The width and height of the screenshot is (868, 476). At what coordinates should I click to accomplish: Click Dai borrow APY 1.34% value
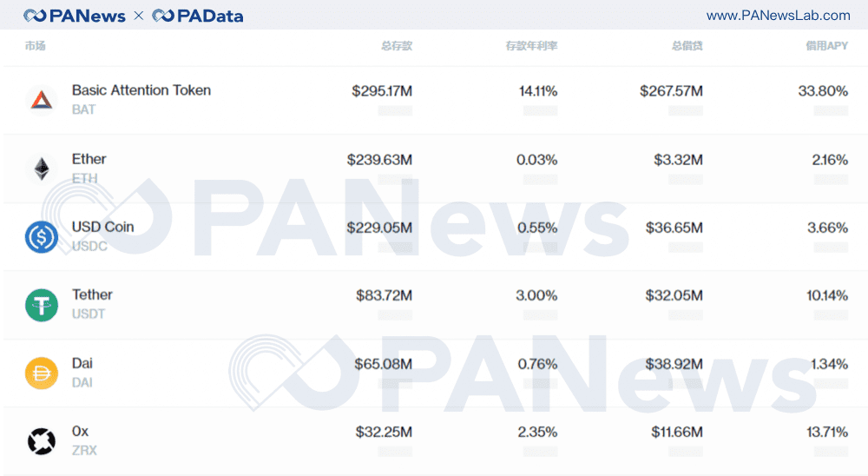click(829, 364)
